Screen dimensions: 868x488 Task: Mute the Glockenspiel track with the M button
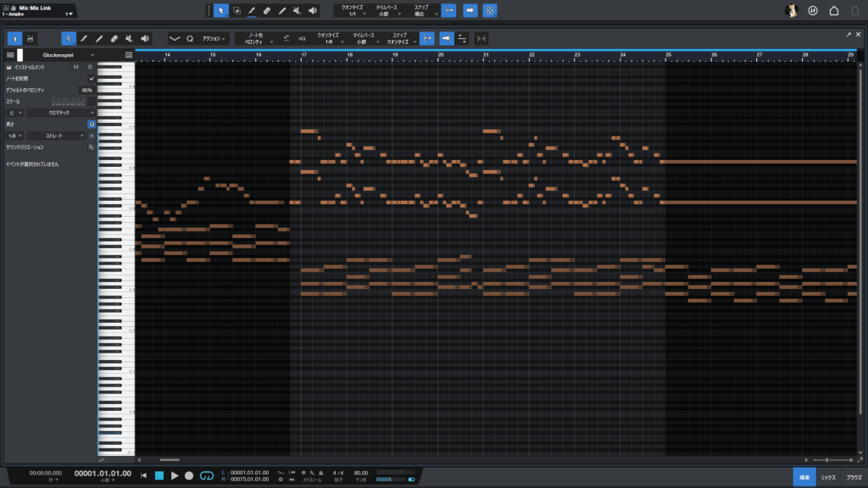pos(75,66)
